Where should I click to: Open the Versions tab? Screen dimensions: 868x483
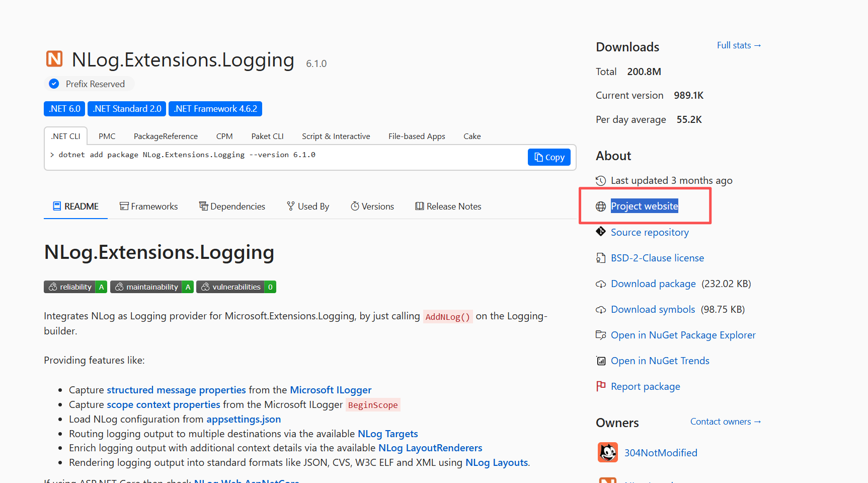[x=372, y=206]
